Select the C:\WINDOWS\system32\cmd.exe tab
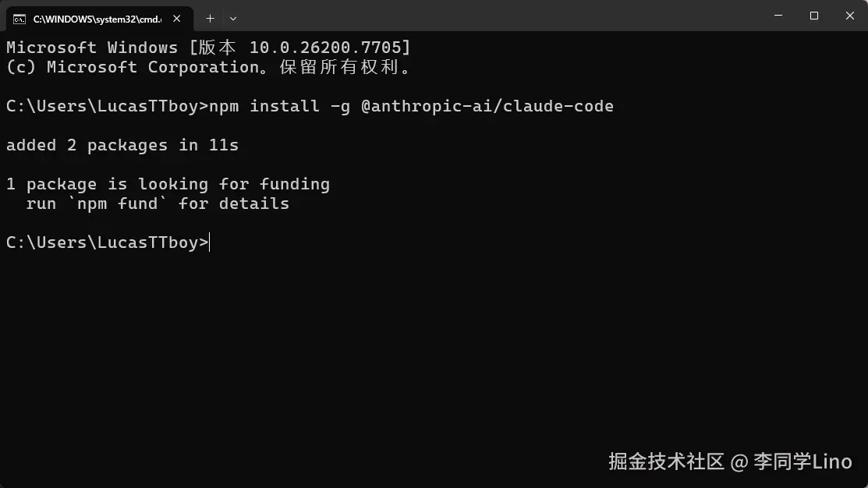 coord(94,18)
